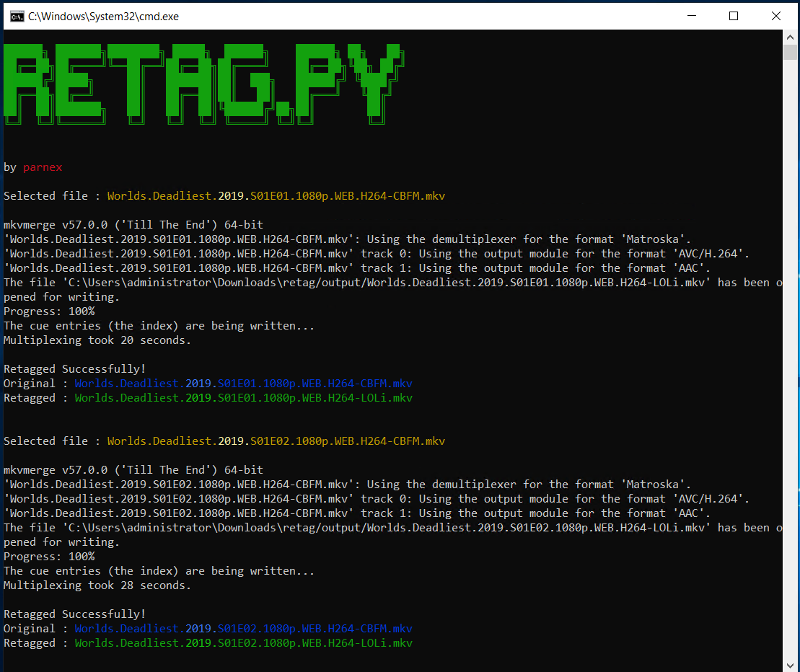This screenshot has height=672, width=800.
Task: Click the red author name parnex
Action: click(43, 167)
